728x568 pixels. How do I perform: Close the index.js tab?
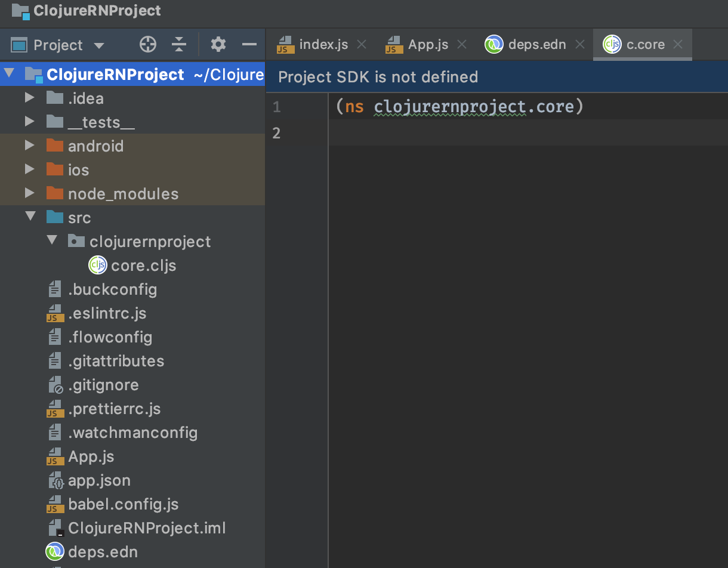pyautogui.click(x=361, y=44)
